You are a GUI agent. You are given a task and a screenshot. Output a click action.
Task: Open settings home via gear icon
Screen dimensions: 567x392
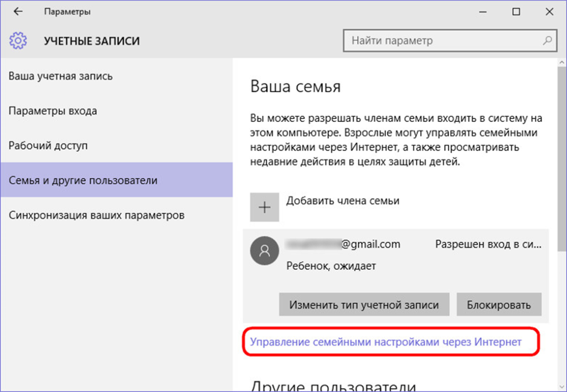tap(18, 40)
